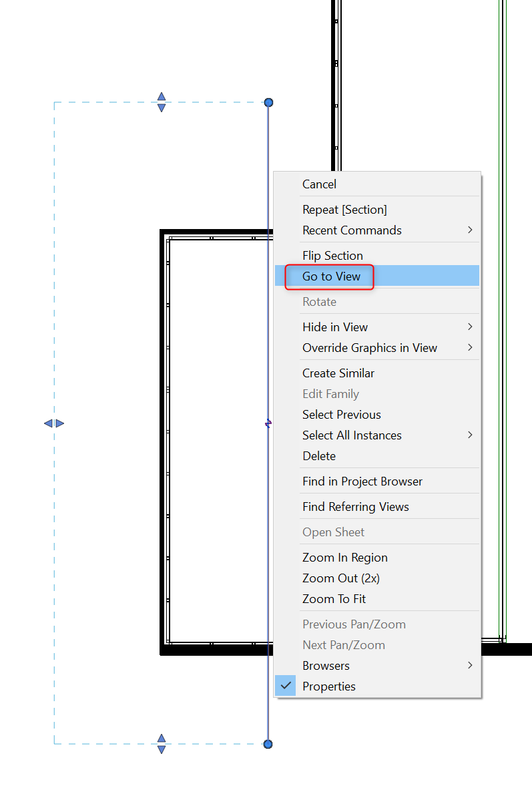Choose Zoom In Region
Image resolution: width=532 pixels, height=796 pixels.
[376, 558]
